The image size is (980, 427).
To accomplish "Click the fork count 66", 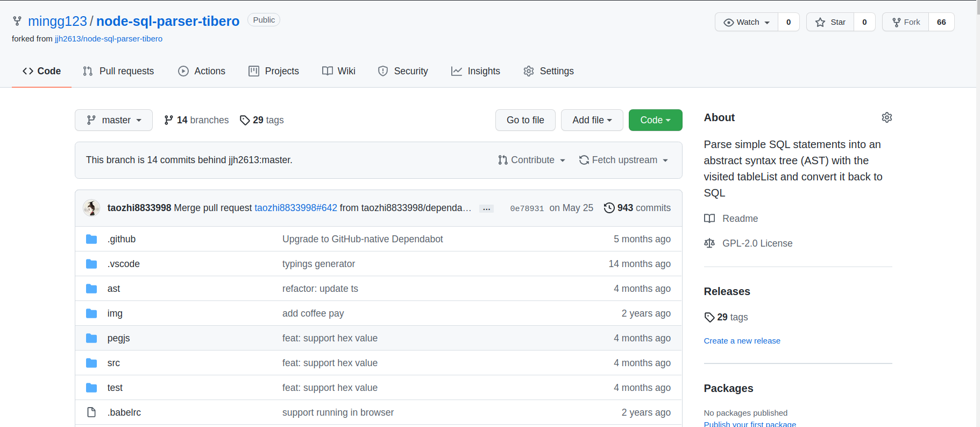I will click(x=941, y=22).
